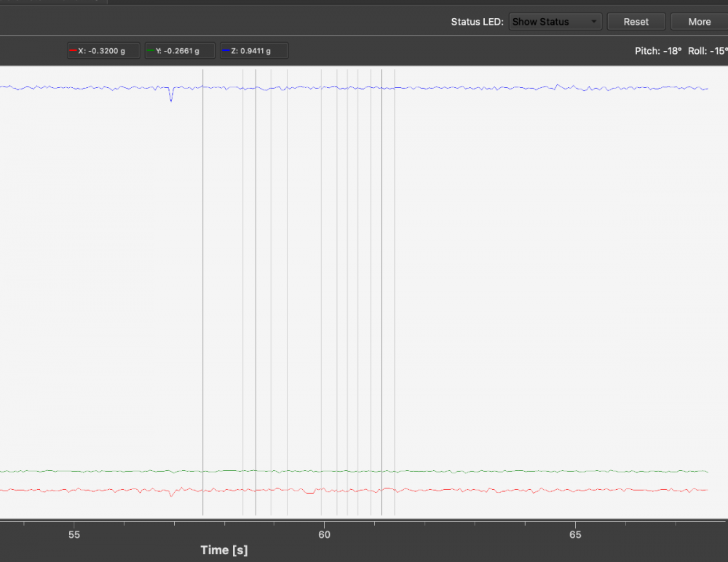
Task: Click the Status LED label
Action: [477, 22]
